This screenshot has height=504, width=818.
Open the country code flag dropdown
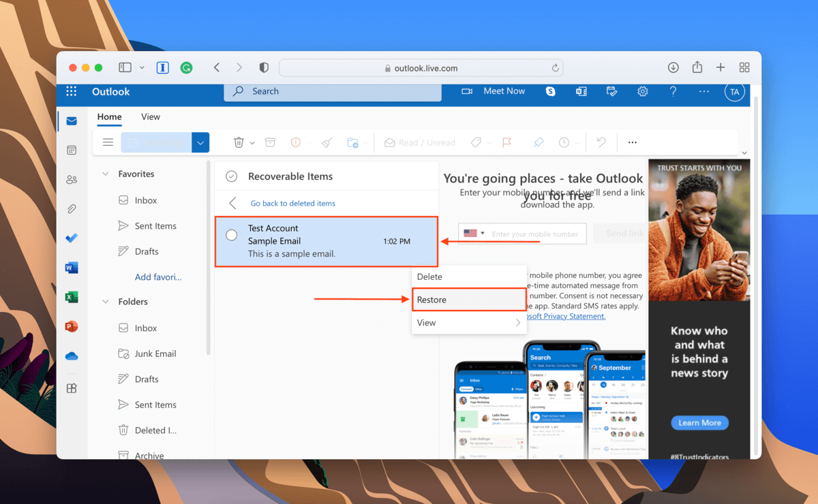pyautogui.click(x=474, y=233)
